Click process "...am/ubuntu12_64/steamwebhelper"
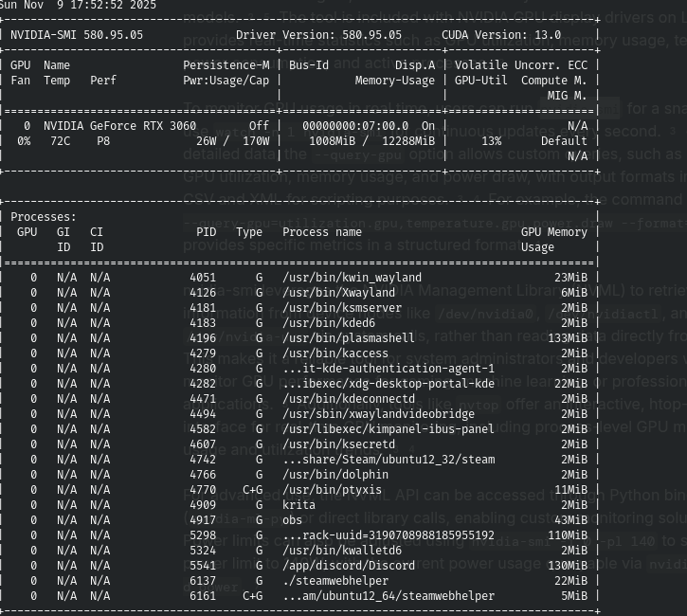This screenshot has width=687, height=616. click(x=389, y=596)
